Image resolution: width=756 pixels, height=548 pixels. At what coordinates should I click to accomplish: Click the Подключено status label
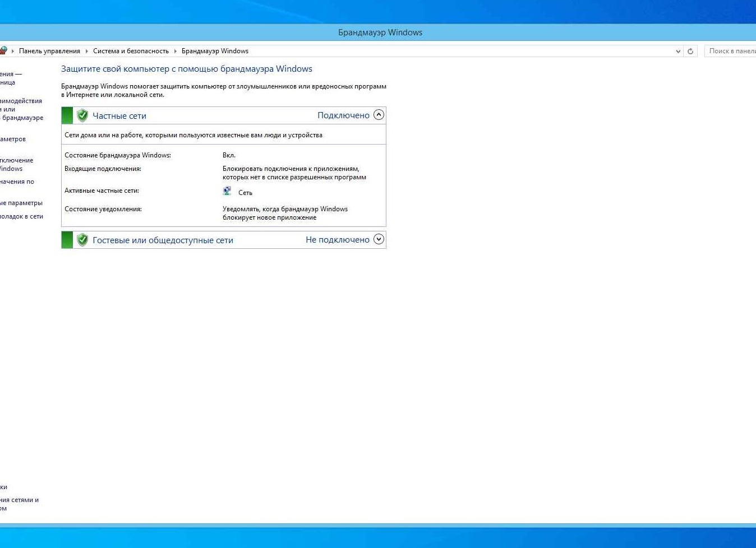tap(343, 115)
